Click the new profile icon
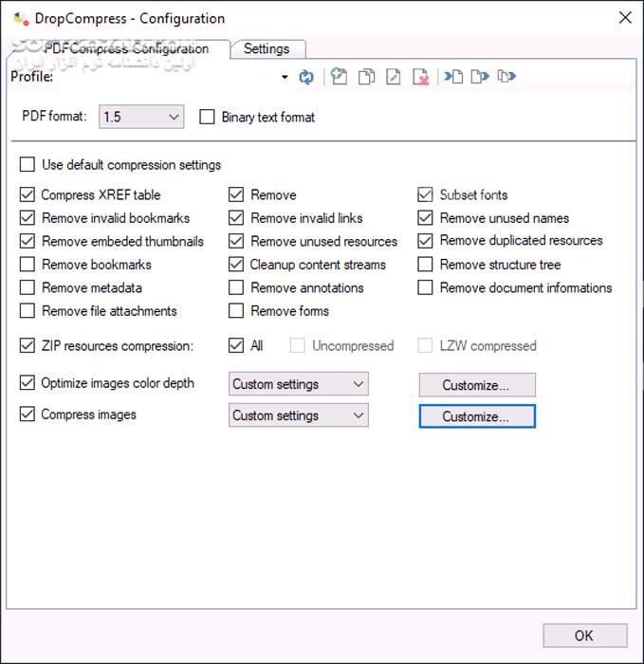The image size is (644, 664). pos(340,78)
